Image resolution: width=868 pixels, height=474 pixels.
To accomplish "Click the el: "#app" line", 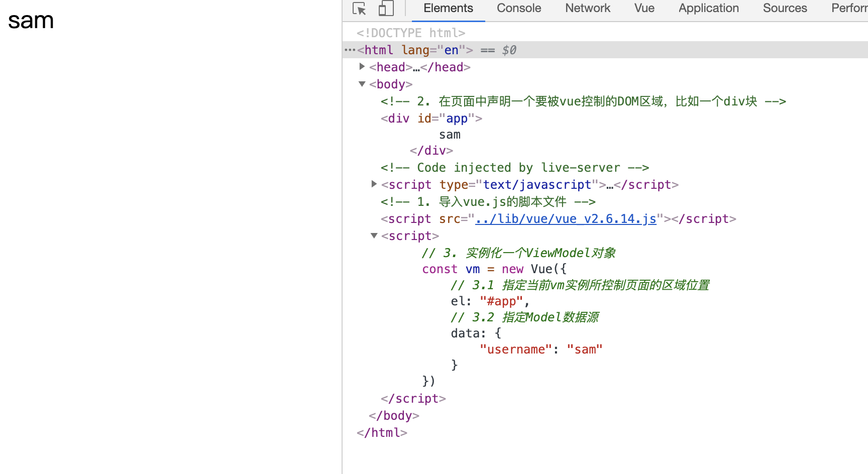I will point(490,301).
